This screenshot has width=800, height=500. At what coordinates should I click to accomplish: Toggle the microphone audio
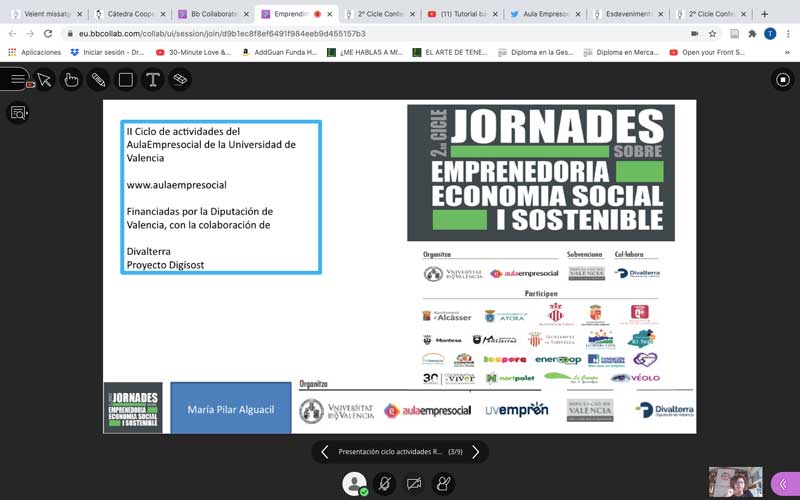[x=384, y=484]
